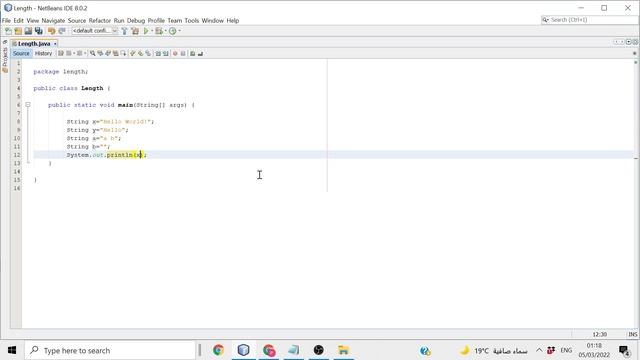Open the Tools menu

191,20
